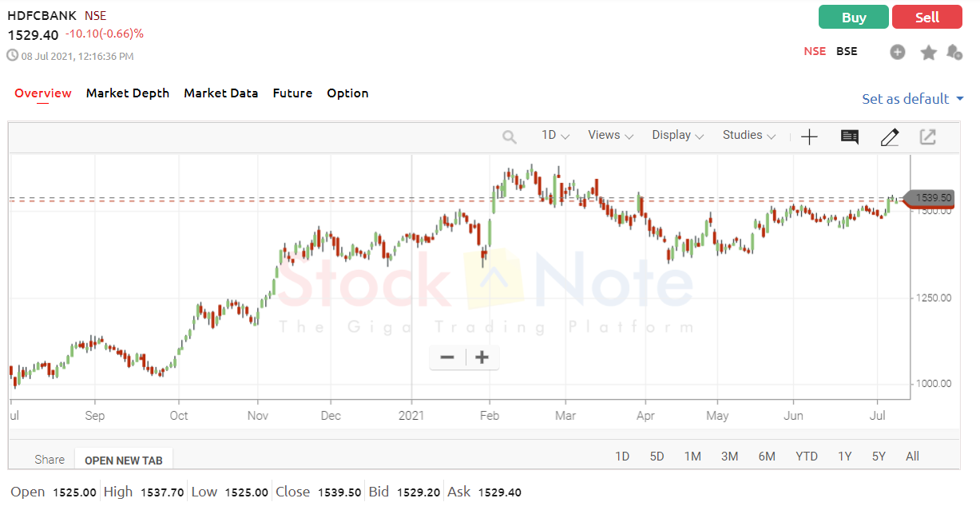Switch exchange to BSE
Image resolution: width=980 pixels, height=510 pixels.
coord(847,51)
